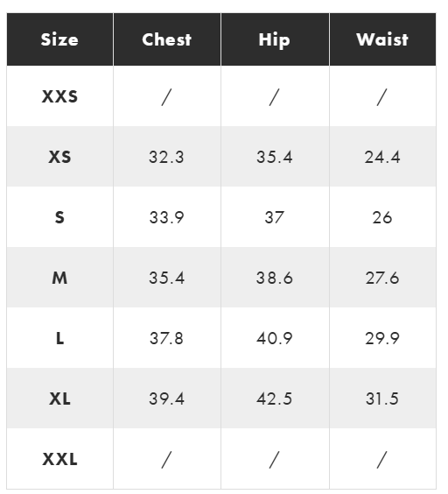Select the L size row label
This screenshot has height=494, width=448.
coord(59,338)
